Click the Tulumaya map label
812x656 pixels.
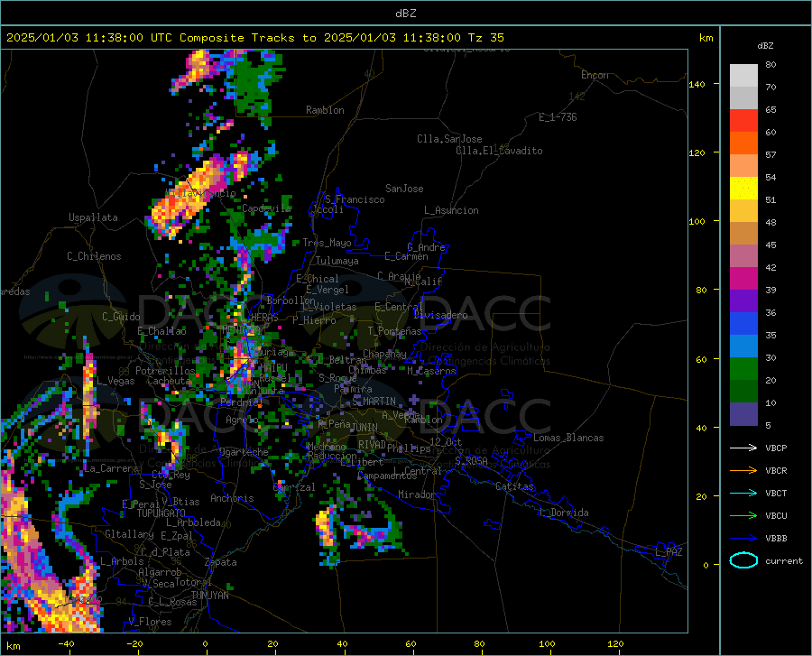[x=337, y=261]
